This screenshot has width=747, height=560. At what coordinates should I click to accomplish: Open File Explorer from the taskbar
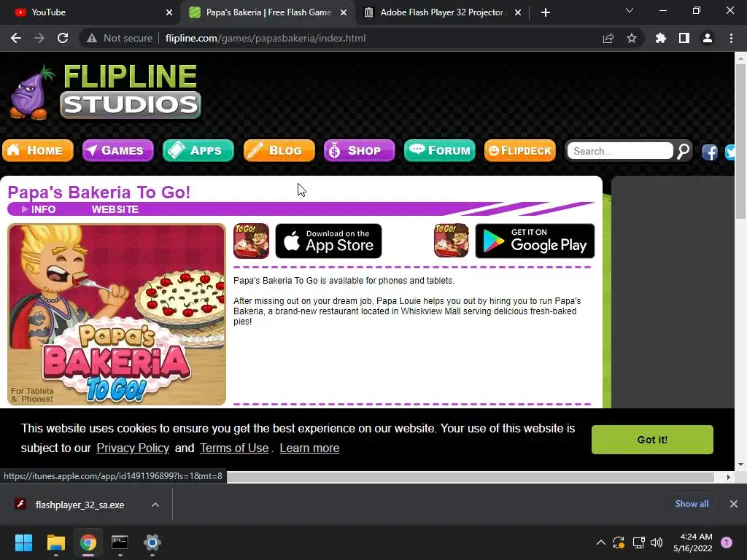[x=55, y=542]
